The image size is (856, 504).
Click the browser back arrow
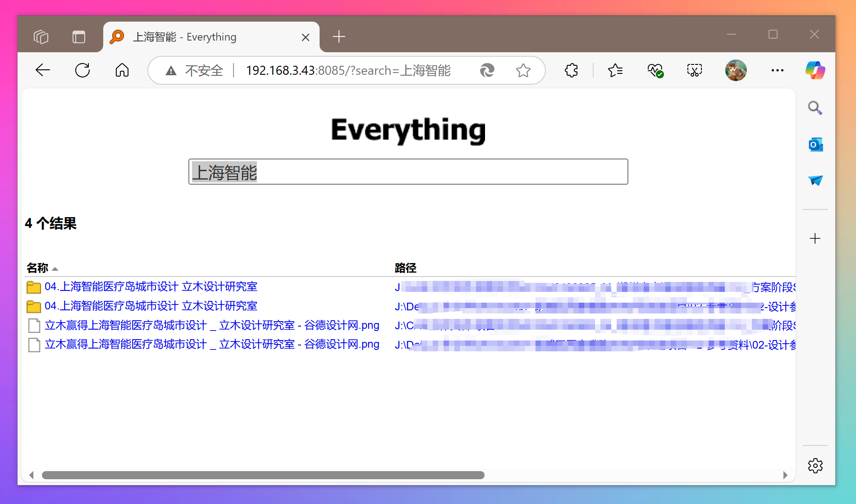43,70
